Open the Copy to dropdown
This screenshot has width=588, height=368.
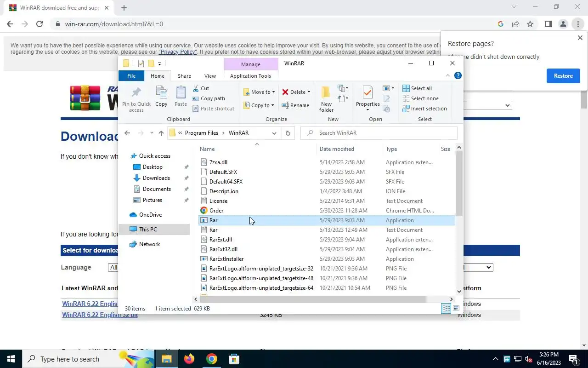pos(259,105)
